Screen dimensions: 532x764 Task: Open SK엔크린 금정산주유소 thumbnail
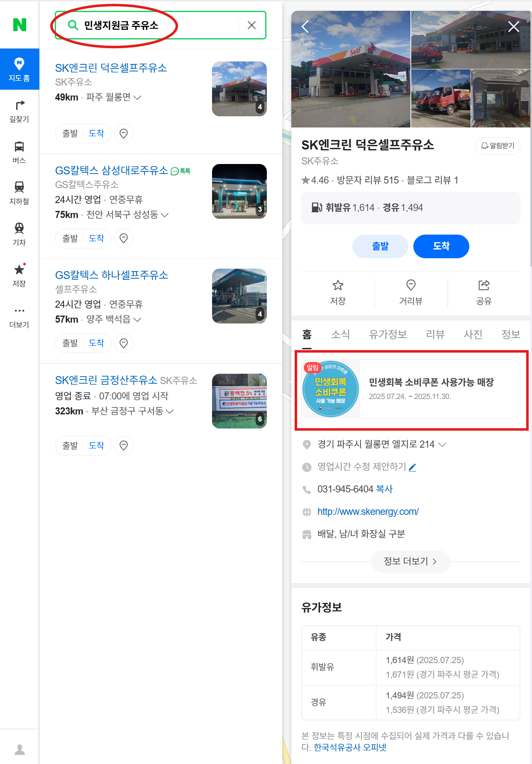tap(239, 401)
